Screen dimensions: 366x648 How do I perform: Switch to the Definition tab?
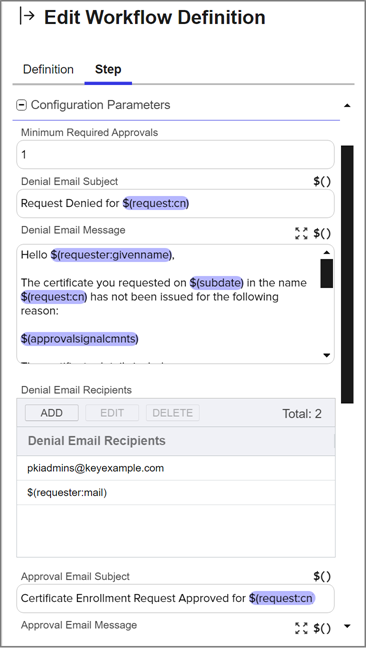tap(48, 69)
